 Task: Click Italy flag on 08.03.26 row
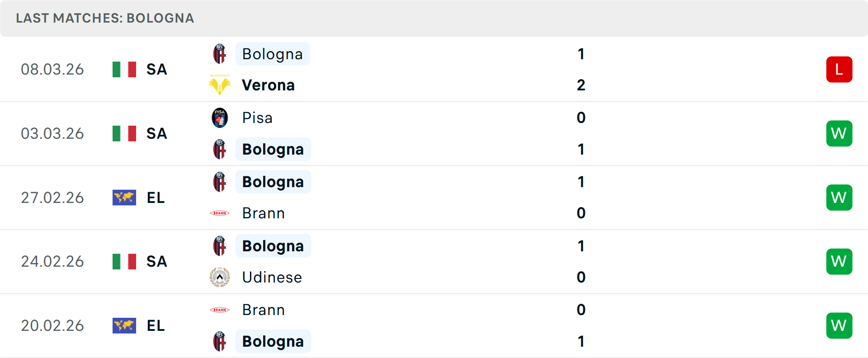[x=124, y=70]
